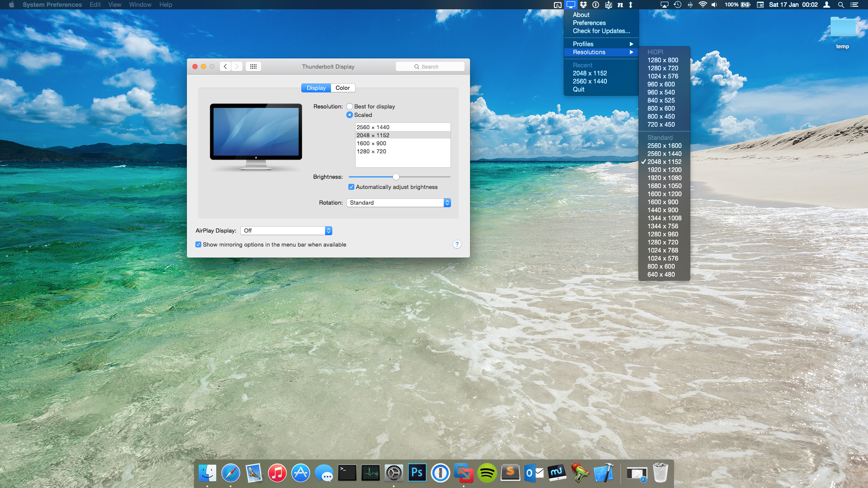The image size is (868, 488).
Task: Launch Terminal from the dock
Action: click(x=347, y=473)
